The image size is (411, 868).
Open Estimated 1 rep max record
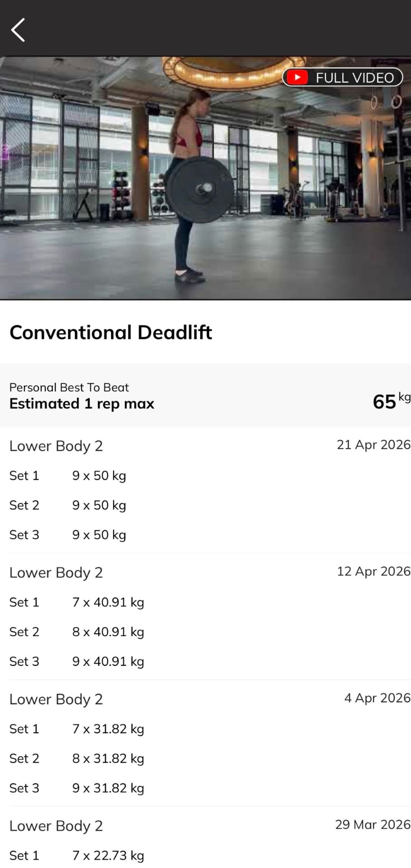tap(82, 404)
